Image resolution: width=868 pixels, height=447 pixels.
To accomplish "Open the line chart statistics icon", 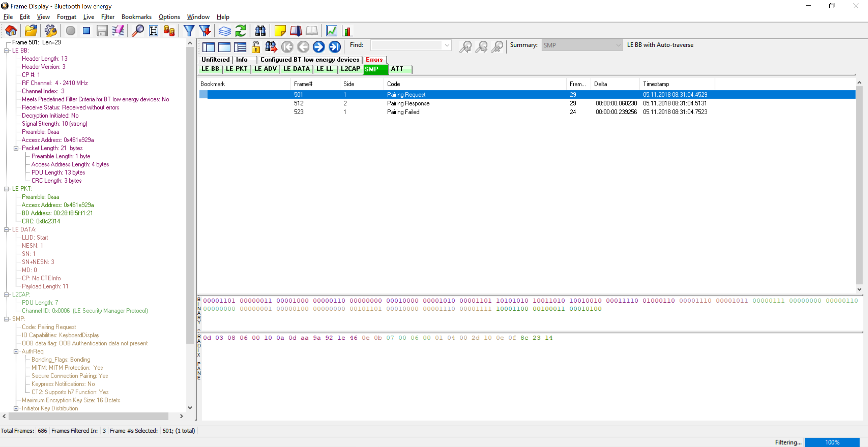I will (x=332, y=31).
